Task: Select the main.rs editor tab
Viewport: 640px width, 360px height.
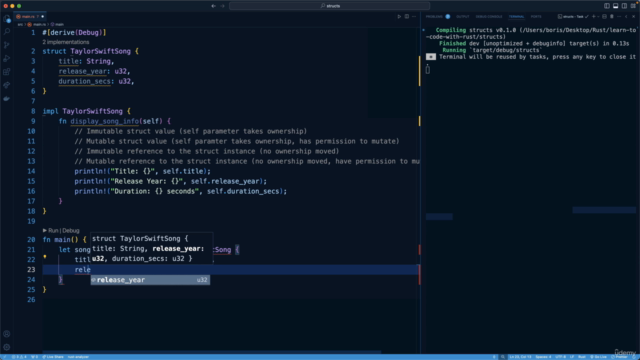Action: pos(29,17)
